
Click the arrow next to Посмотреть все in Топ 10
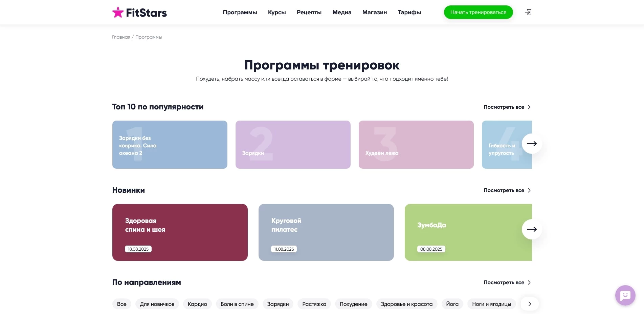[529, 107]
